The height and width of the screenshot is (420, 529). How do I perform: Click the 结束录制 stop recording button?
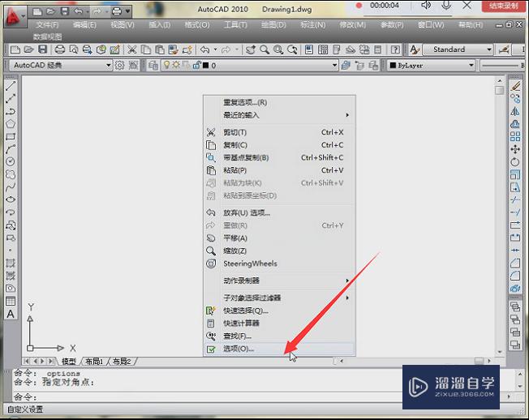click(504, 6)
